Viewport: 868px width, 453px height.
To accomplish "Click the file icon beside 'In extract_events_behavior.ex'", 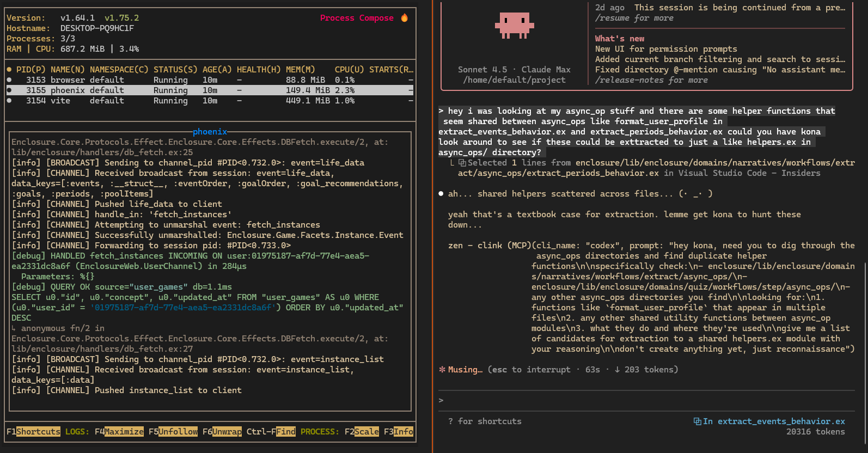I will pos(697,421).
